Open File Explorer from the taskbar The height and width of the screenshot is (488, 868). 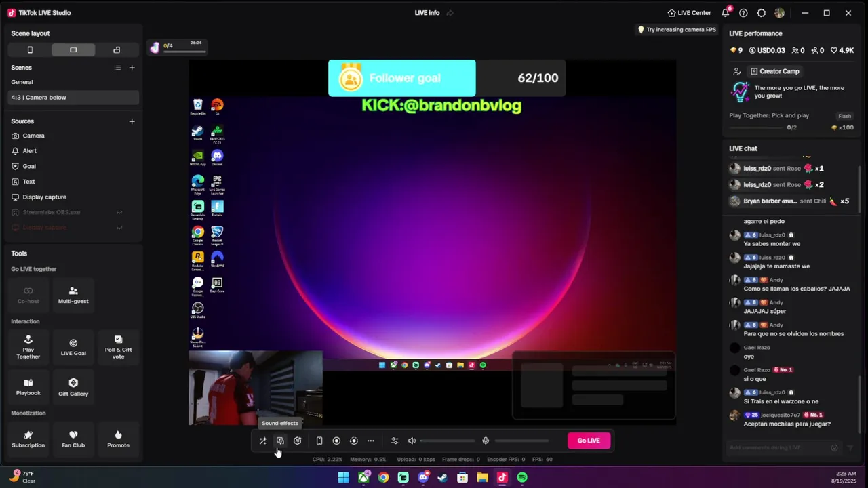coord(482,478)
